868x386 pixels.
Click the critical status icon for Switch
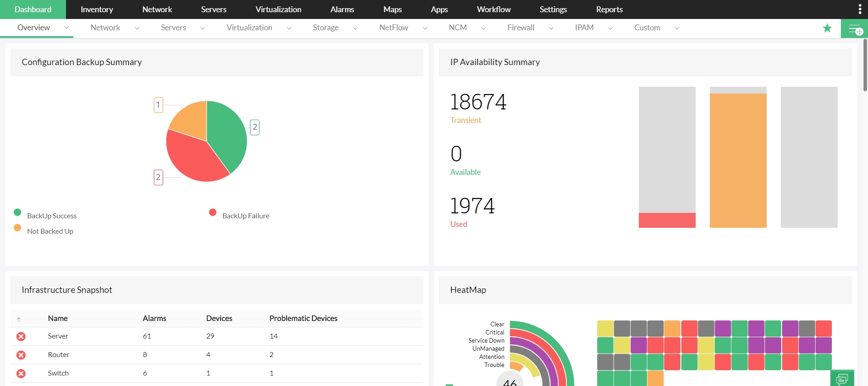click(x=21, y=373)
